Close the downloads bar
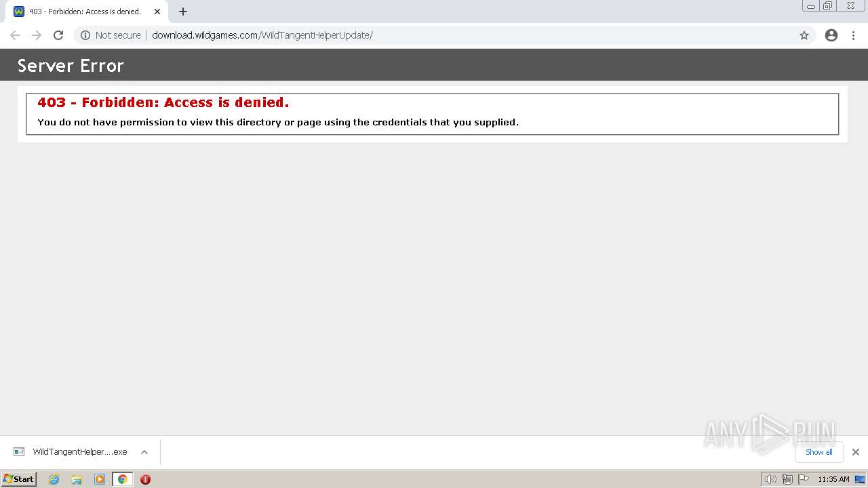868x488 pixels. [x=856, y=452]
